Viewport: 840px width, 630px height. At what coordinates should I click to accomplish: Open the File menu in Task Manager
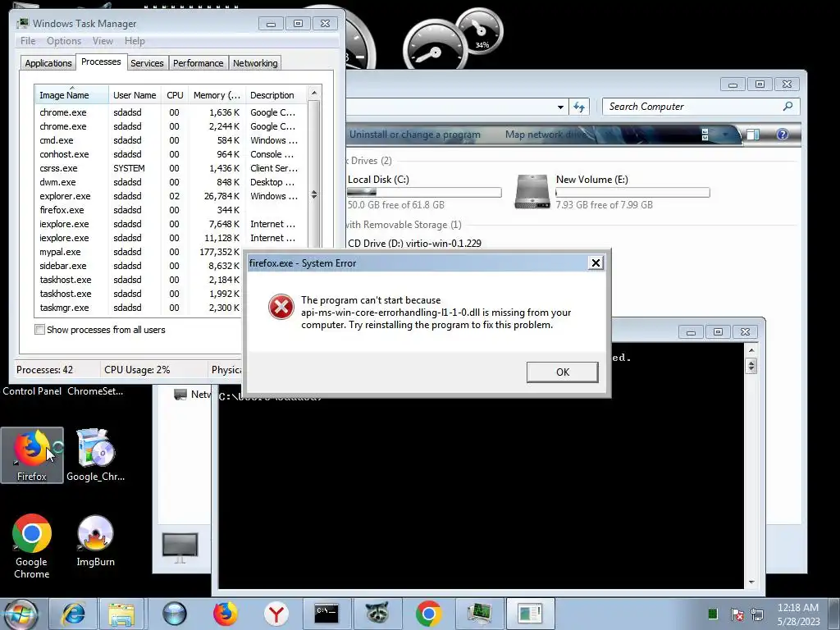pos(28,41)
